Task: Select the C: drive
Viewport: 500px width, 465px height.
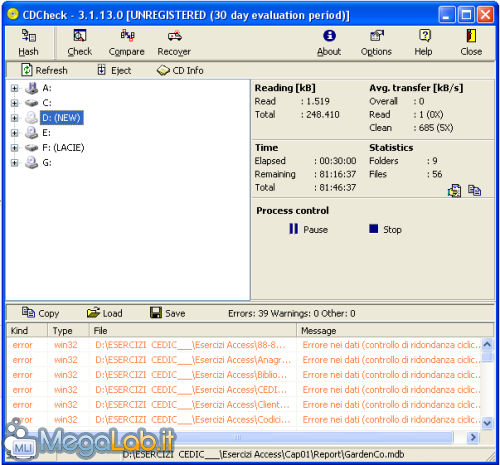Action: coord(47,103)
